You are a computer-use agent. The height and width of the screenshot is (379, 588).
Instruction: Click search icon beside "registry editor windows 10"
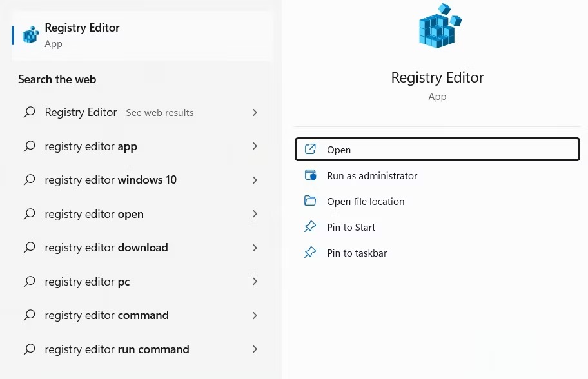(29, 180)
